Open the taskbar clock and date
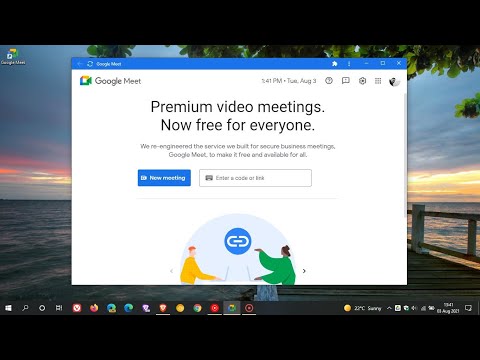 coord(448,308)
